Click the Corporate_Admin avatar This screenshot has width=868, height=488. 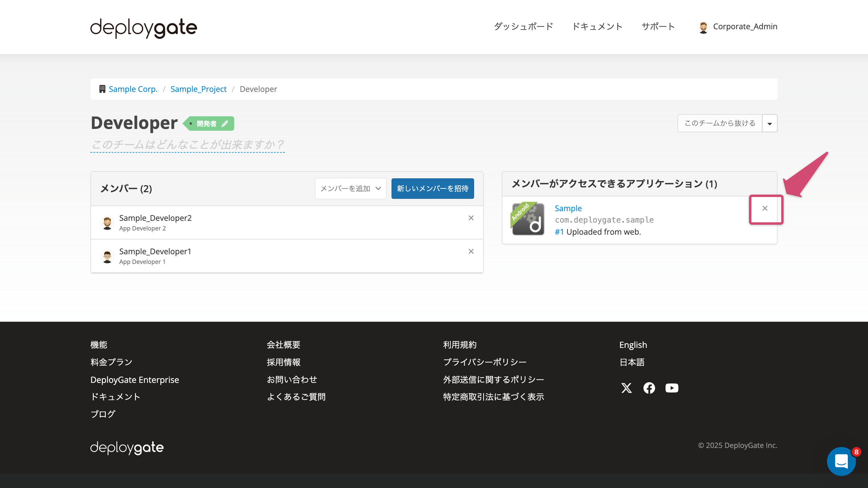(x=703, y=27)
